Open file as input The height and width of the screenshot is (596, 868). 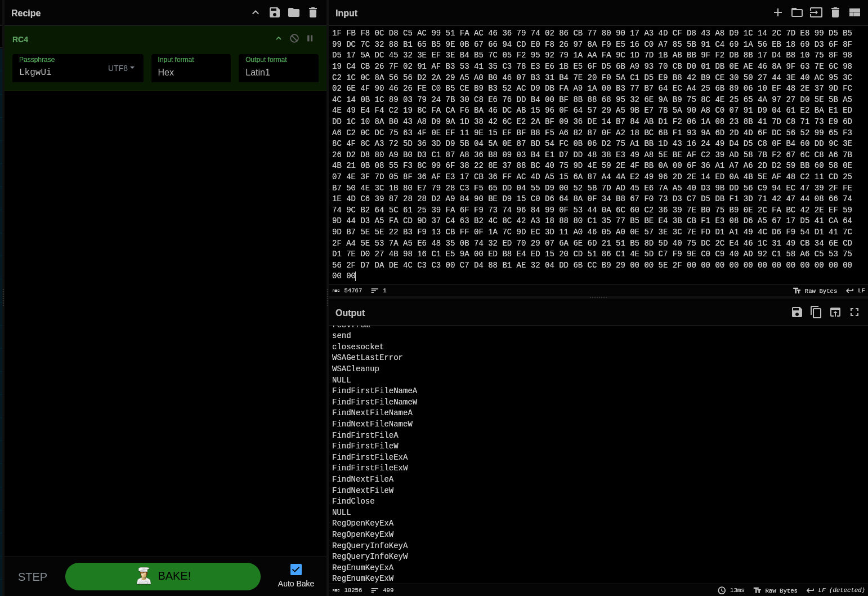[797, 12]
